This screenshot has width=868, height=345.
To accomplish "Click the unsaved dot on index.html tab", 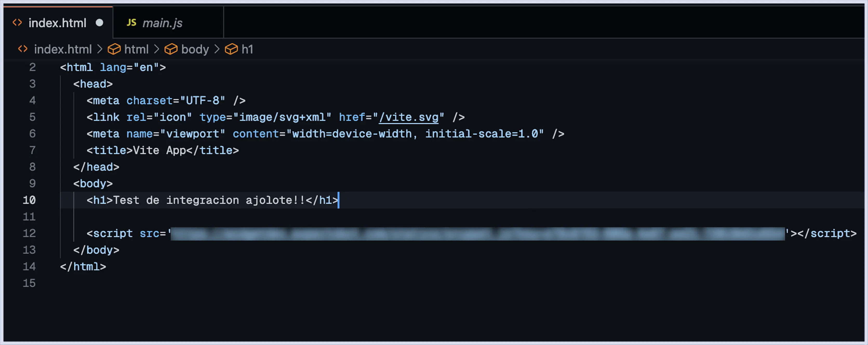I will click(x=99, y=23).
